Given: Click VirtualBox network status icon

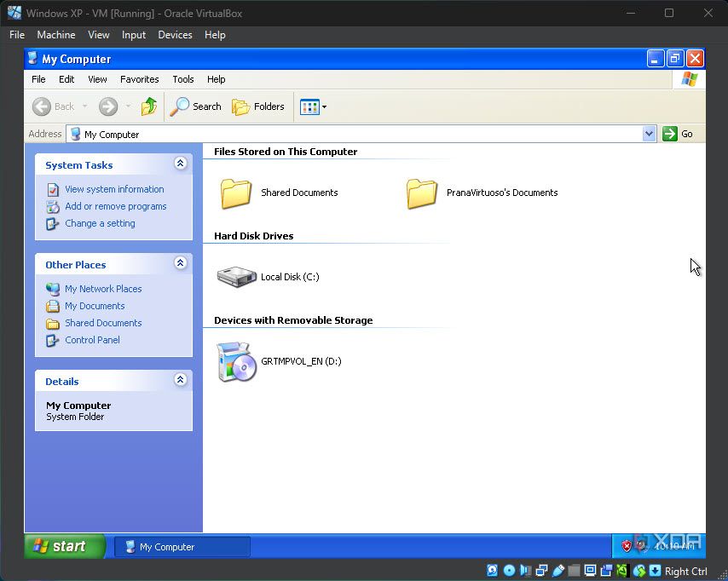Looking at the screenshot, I should (541, 570).
